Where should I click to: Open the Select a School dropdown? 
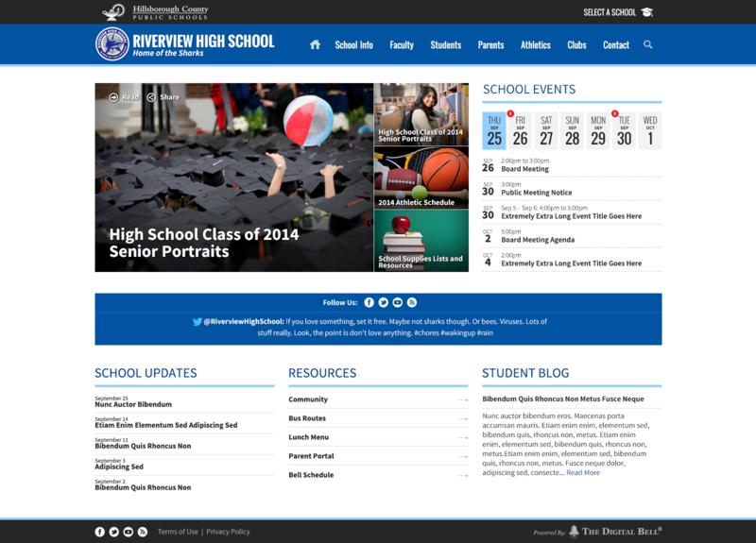(618, 12)
